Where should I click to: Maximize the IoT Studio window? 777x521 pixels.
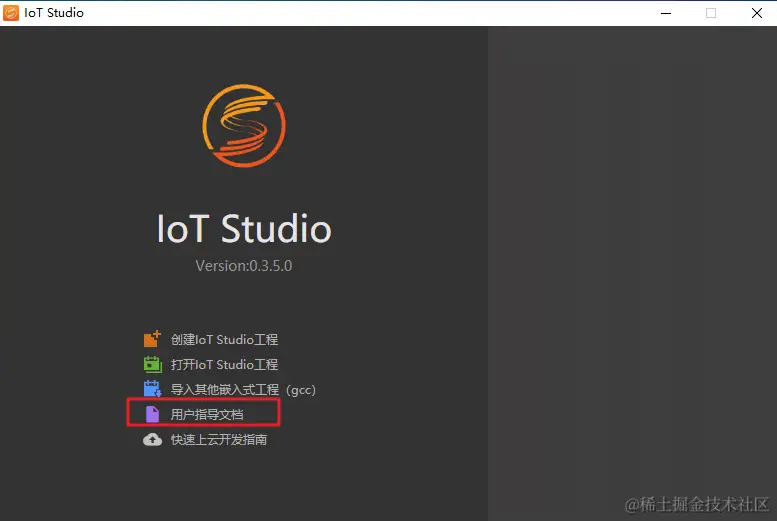[711, 13]
